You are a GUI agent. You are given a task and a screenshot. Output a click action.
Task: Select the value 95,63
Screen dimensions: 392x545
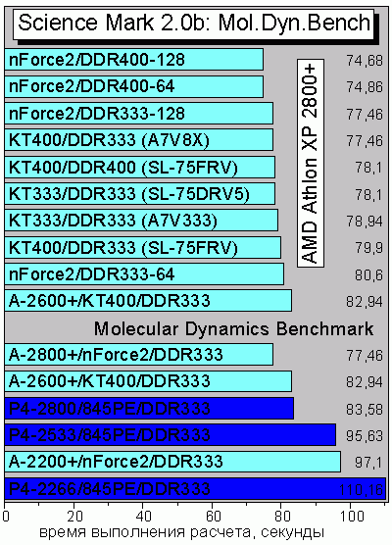click(365, 435)
